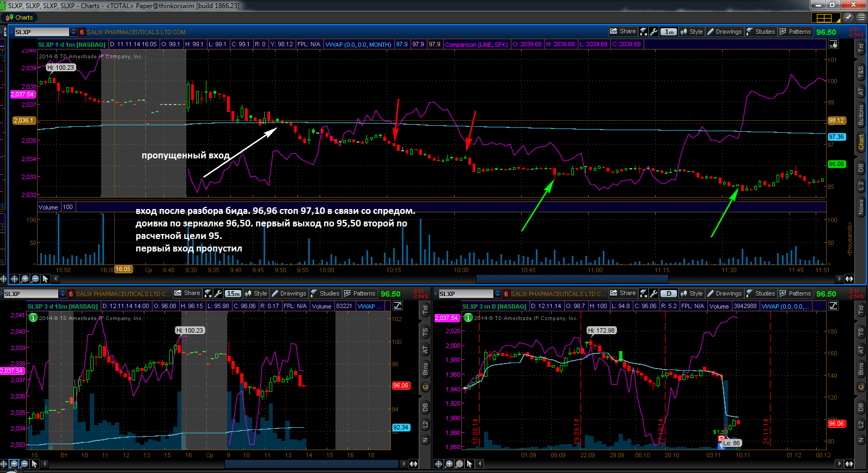Viewport: 868px width, 473px height.
Task: Click zoom out icon in top chart footer
Action: coord(35,279)
